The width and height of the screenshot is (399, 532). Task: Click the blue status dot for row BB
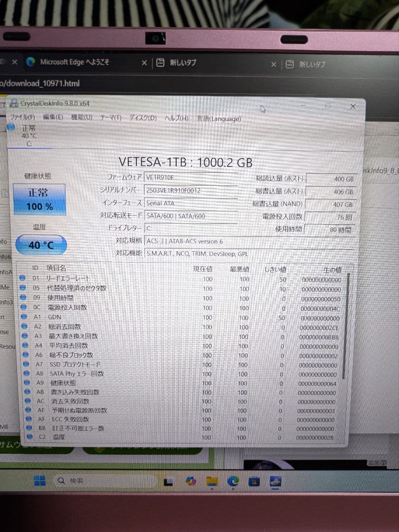point(29,428)
